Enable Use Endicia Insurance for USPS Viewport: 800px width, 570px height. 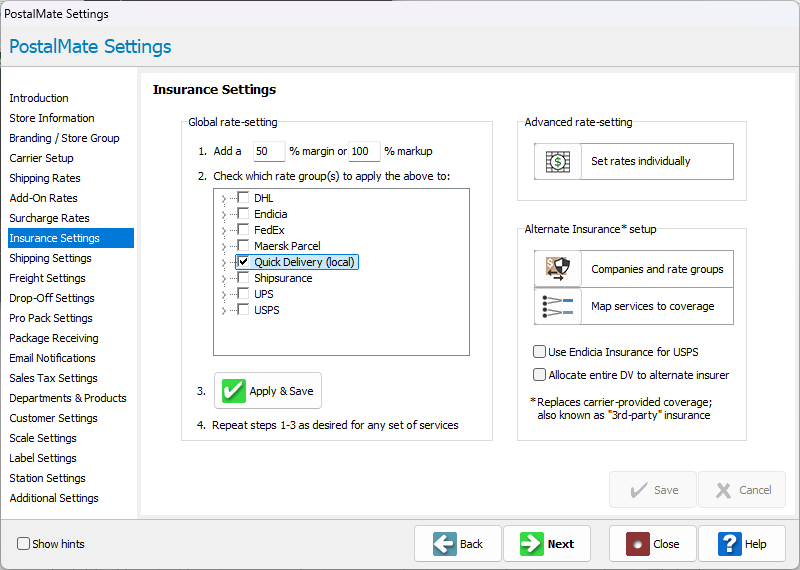tap(540, 352)
